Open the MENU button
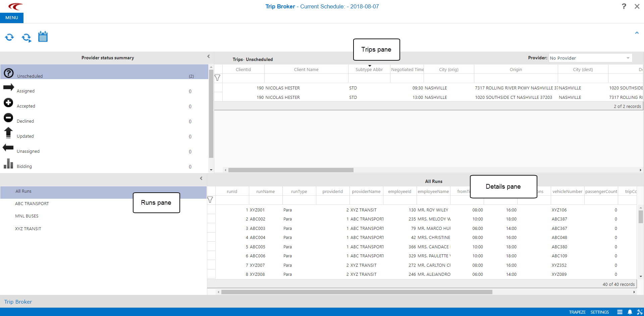The image size is (644, 316). pos(11,17)
